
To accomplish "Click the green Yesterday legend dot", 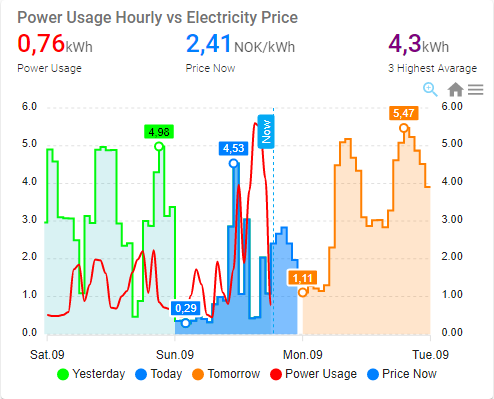I will pyautogui.click(x=63, y=374).
